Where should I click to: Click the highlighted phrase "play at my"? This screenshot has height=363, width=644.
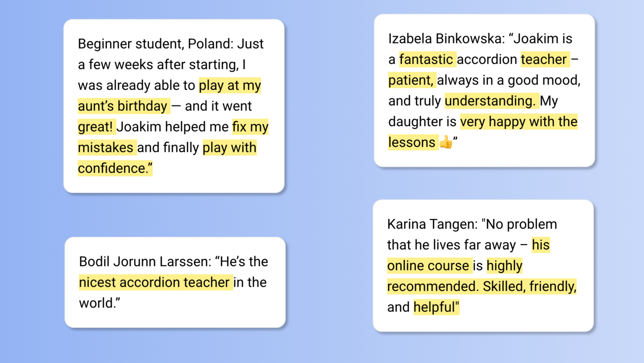point(230,85)
